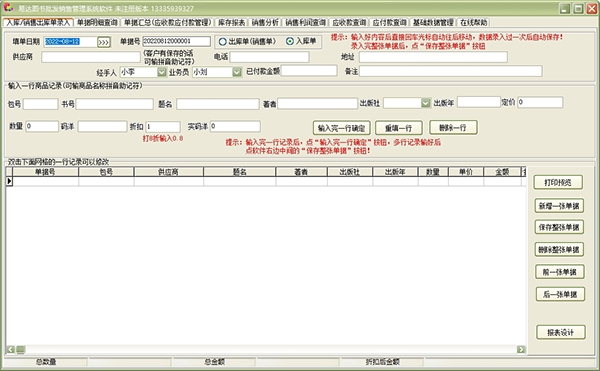Click the 书号 input field
Screen dimensions: 600x371
pos(115,104)
